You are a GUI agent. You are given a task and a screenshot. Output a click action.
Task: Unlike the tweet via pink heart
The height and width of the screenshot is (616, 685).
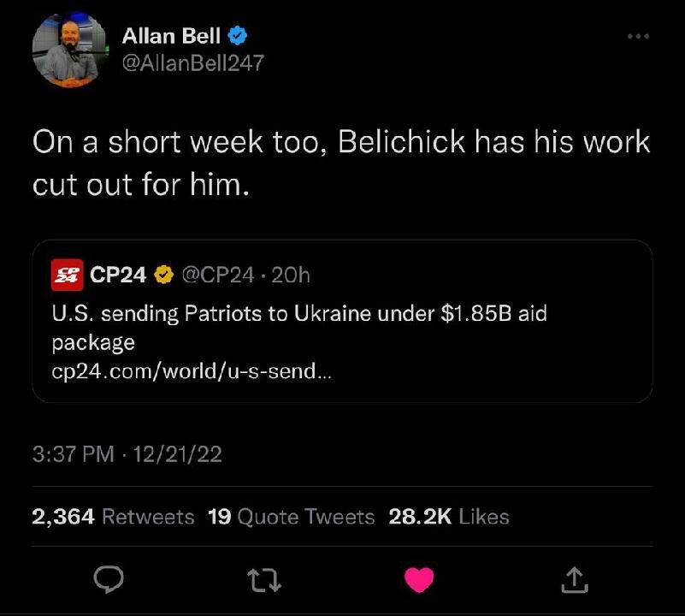click(418, 581)
